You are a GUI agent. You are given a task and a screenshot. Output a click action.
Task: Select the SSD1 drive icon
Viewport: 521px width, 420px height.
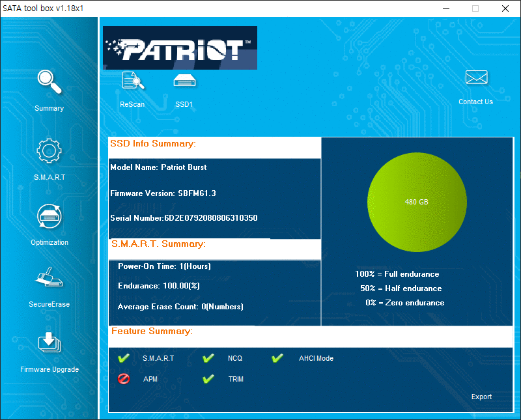pos(184,81)
